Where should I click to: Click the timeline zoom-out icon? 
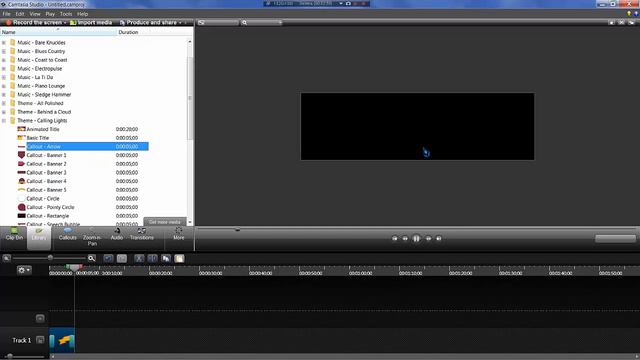coord(7,258)
